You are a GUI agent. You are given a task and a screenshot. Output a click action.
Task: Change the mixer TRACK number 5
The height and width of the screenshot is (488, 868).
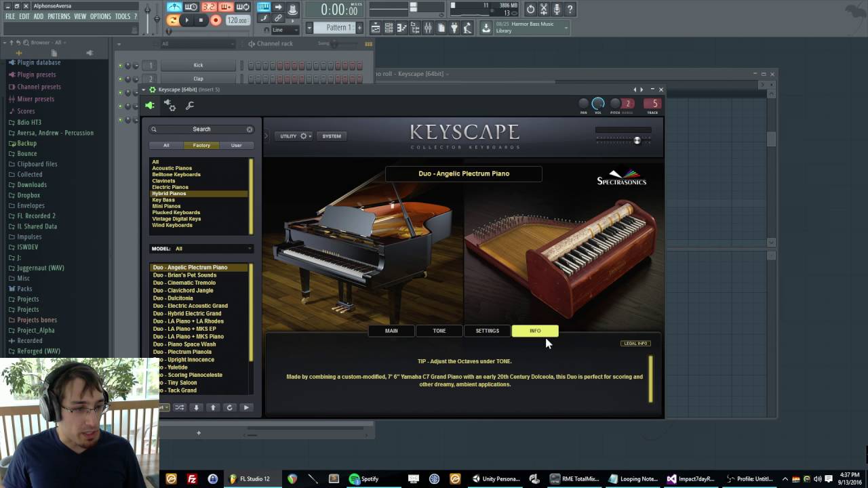(652, 104)
